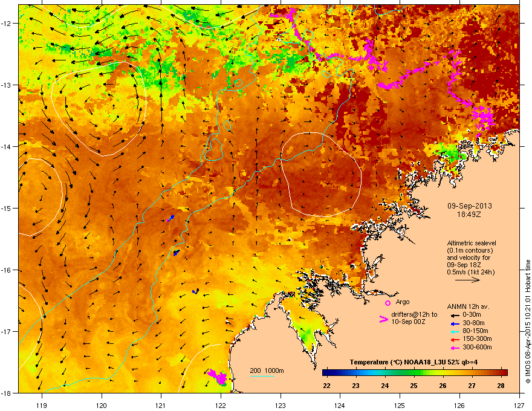Click the blue 30-80m legend arrow
The image size is (532, 411).
pyautogui.click(x=455, y=324)
